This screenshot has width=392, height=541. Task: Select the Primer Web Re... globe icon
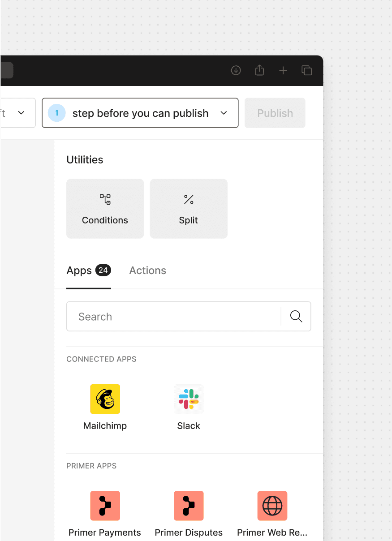272,506
